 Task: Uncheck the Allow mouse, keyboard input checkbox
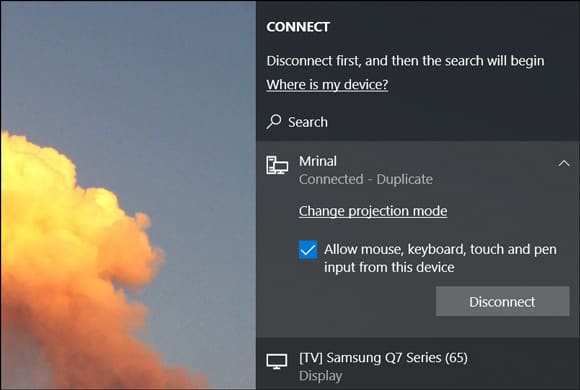308,250
